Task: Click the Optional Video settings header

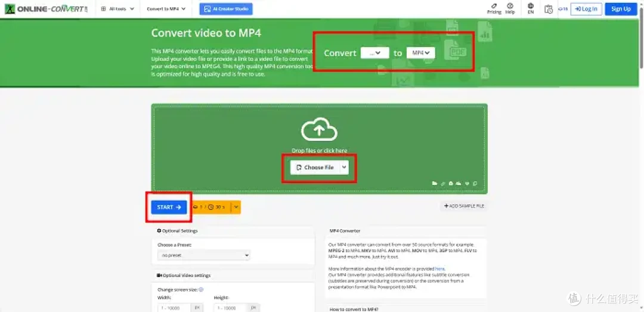Action: (184, 276)
